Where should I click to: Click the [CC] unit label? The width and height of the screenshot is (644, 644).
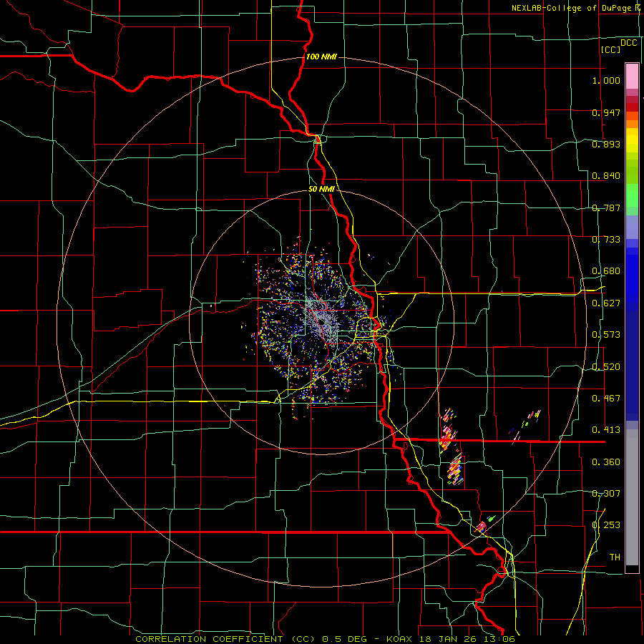point(610,49)
